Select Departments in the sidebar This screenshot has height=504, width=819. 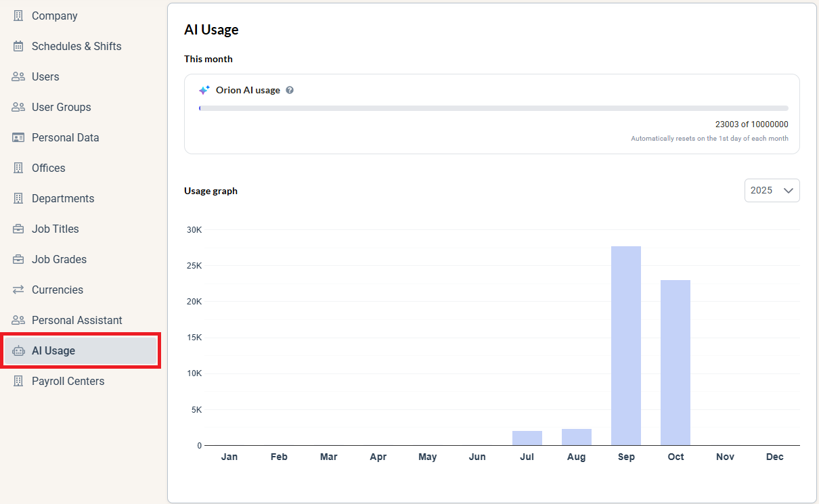tap(63, 198)
